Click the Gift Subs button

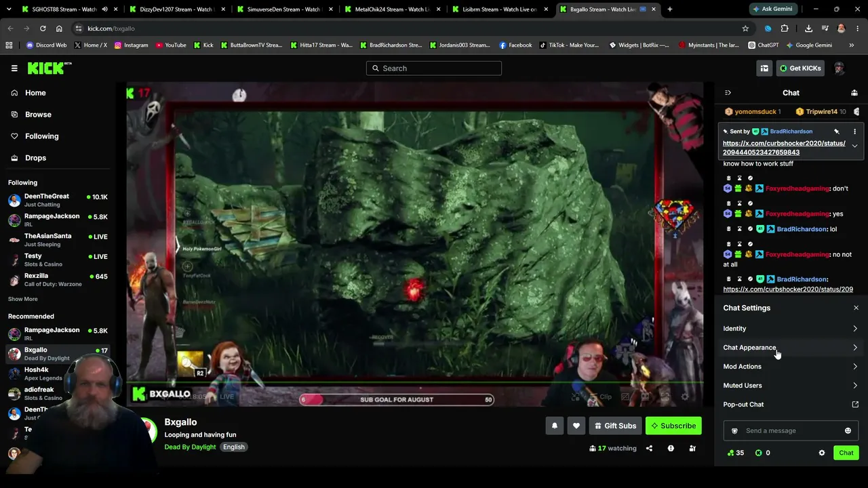click(x=615, y=426)
